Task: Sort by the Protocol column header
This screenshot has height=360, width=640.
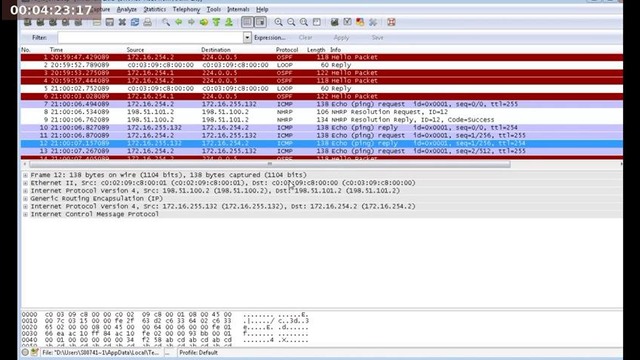Action: [287, 50]
